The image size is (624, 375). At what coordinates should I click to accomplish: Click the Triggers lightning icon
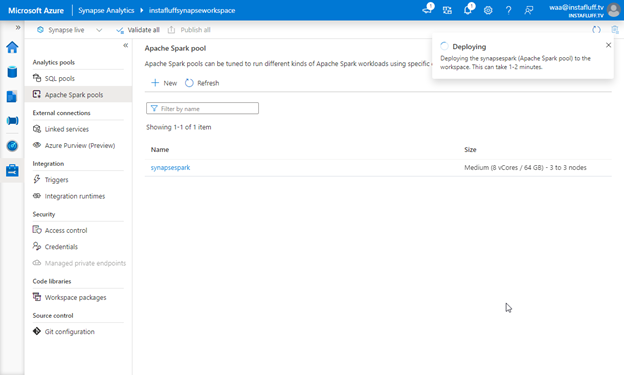(37, 179)
